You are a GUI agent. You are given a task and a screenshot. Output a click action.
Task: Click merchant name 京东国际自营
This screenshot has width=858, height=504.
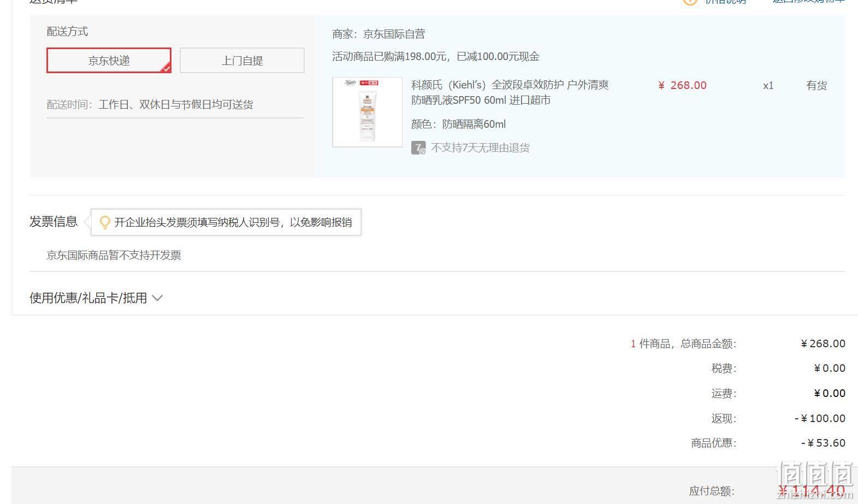tap(394, 34)
